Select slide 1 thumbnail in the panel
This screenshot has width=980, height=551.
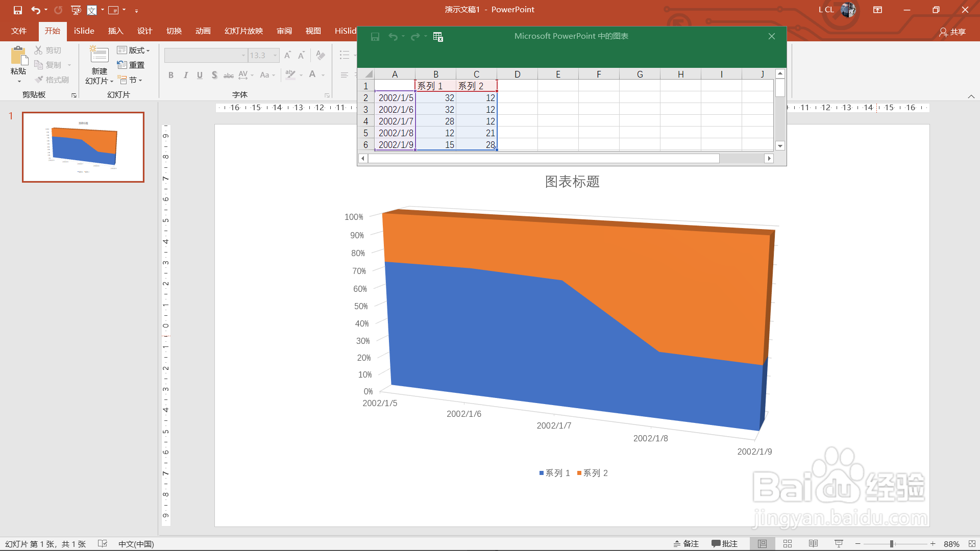[x=83, y=147]
